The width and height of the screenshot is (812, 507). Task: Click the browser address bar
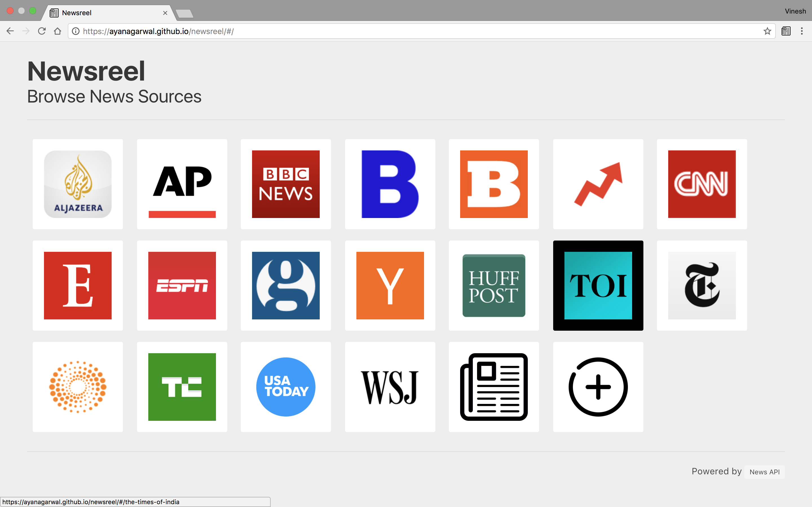[x=403, y=31]
